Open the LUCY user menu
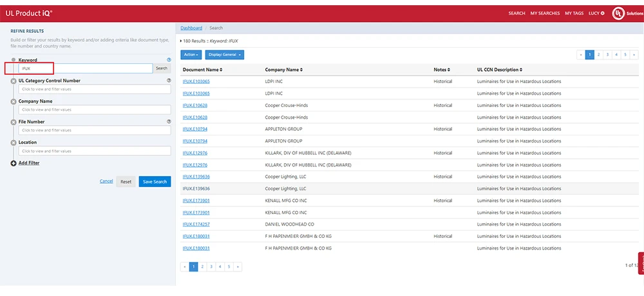The width and height of the screenshot is (644, 296). pyautogui.click(x=596, y=13)
